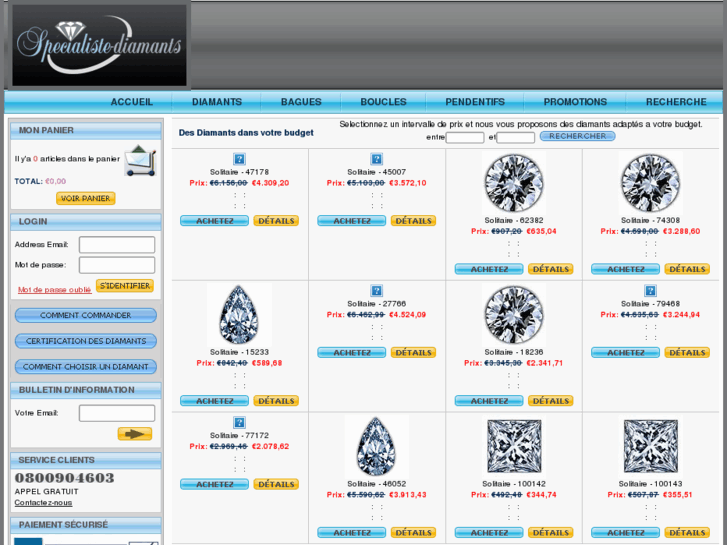The width and height of the screenshot is (727, 545).
Task: Click Détails for Solitaire 45007
Action: point(413,221)
